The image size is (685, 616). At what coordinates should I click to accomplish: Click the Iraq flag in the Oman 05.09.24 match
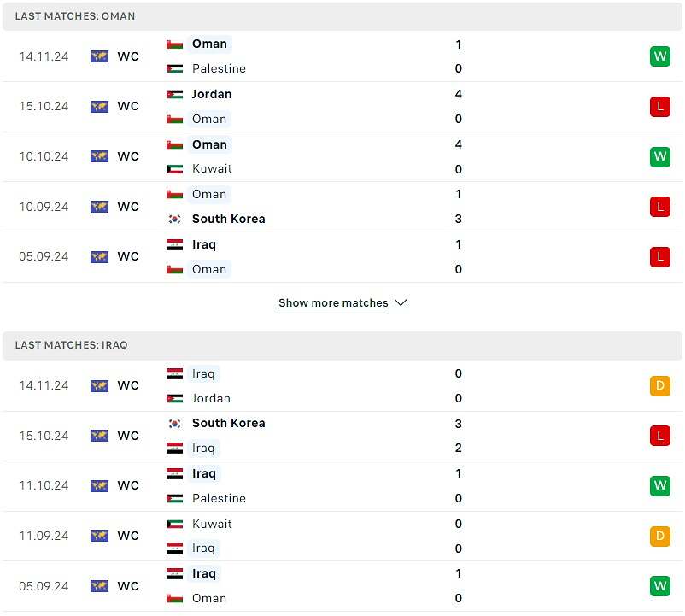[175, 244]
